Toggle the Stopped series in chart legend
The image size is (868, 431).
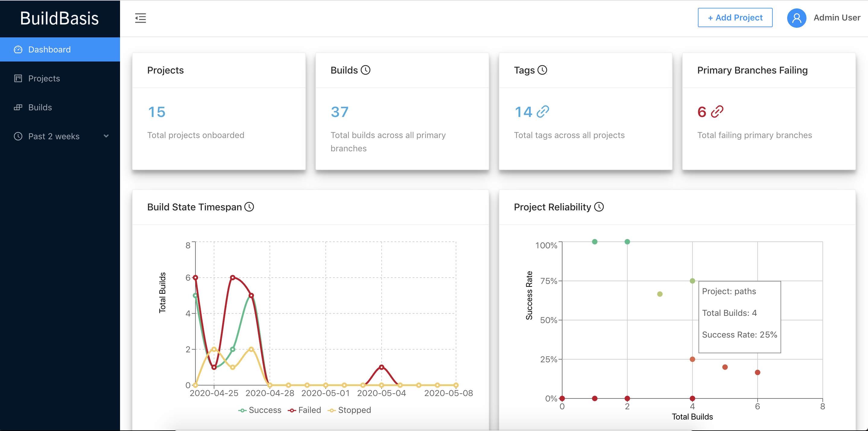pos(350,410)
